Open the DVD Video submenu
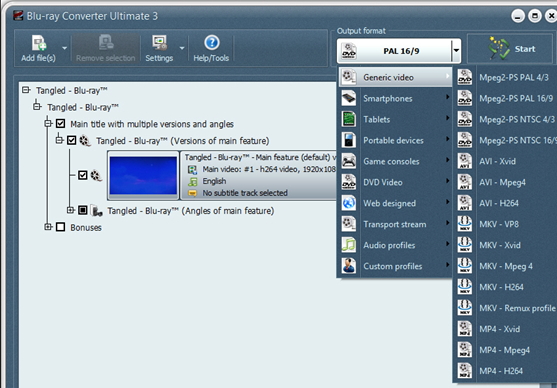The height and width of the screenshot is (388, 557). pyautogui.click(x=395, y=182)
